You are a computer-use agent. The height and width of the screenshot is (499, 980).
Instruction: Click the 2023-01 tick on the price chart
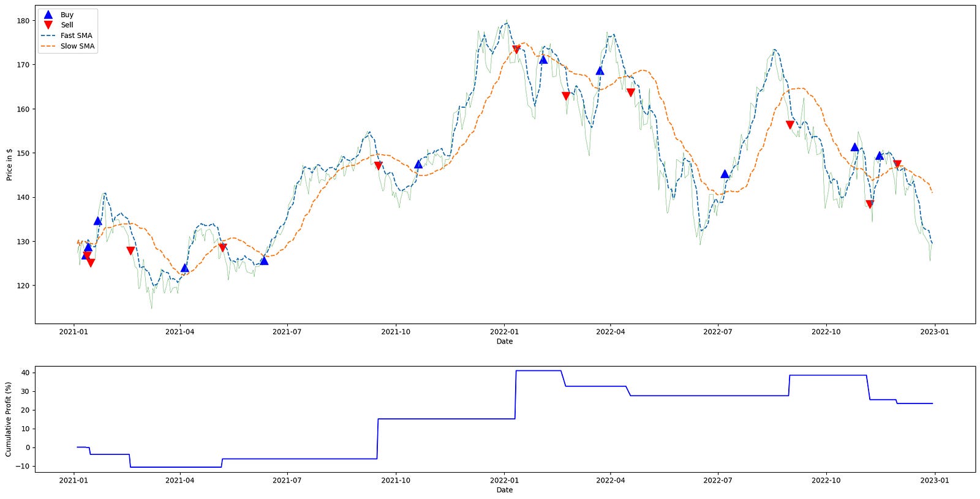pyautogui.click(x=935, y=332)
